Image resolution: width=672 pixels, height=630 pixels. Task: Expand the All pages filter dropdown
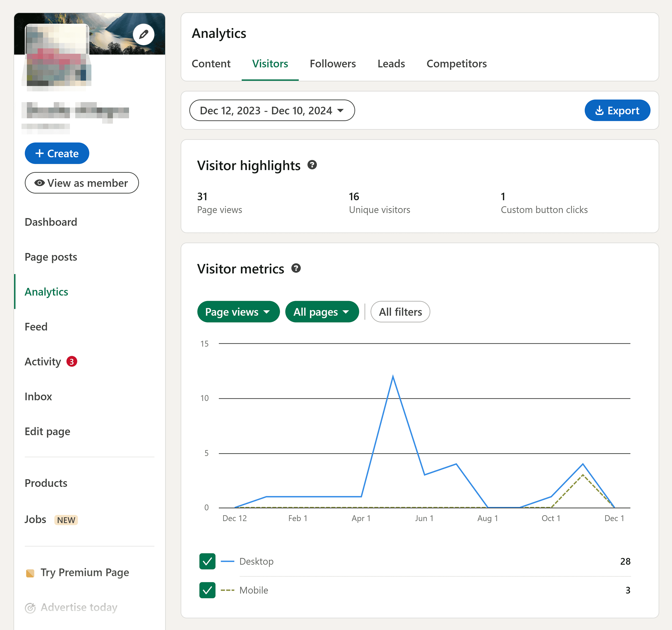click(x=321, y=312)
